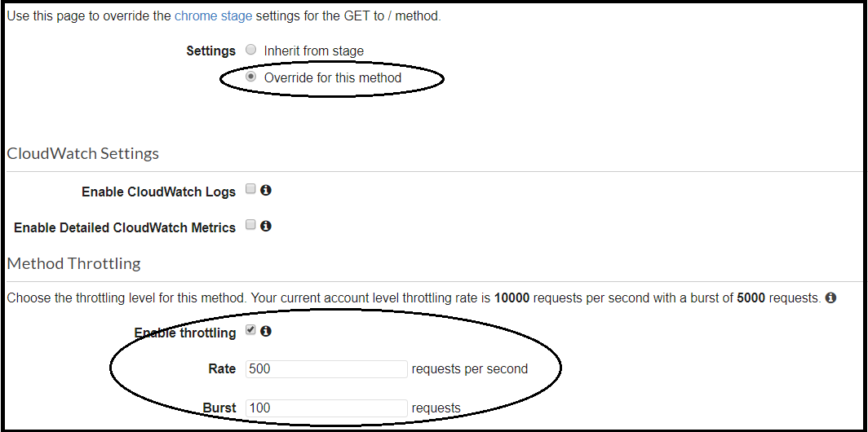Open the chrome stage link
This screenshot has height=432, width=868.
click(x=213, y=15)
